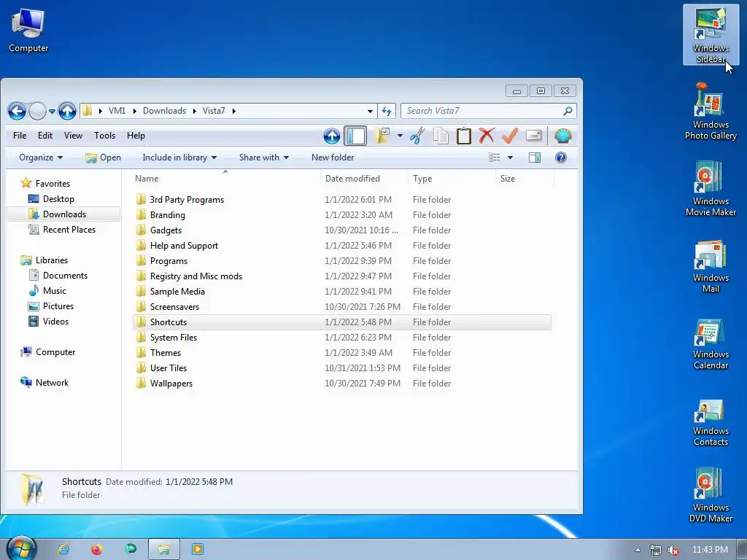Click the Copy pages icon
This screenshot has width=747, height=560.
point(441,136)
